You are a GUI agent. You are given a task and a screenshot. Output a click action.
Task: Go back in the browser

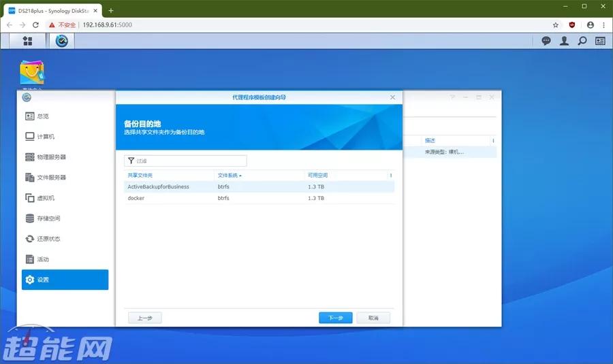click(x=10, y=25)
